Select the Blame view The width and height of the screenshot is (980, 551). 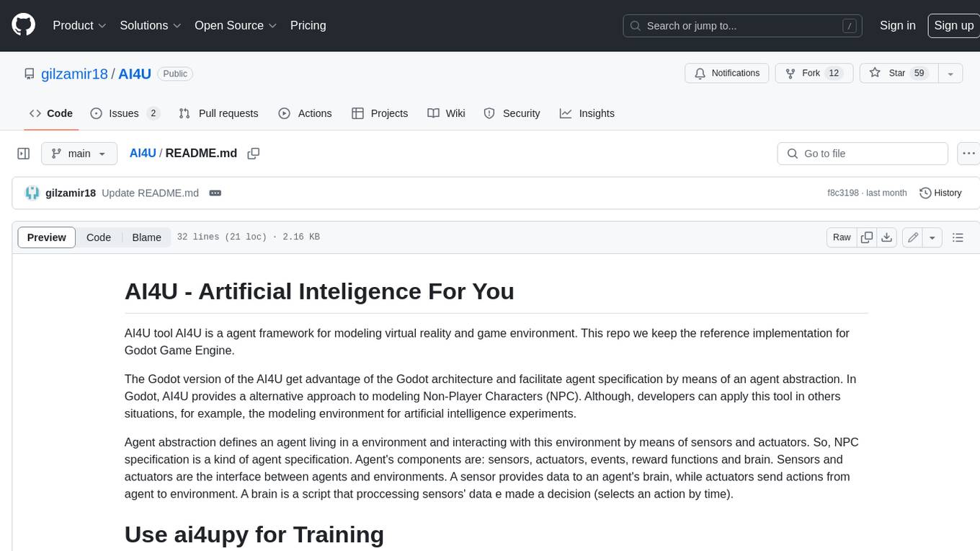(x=146, y=237)
